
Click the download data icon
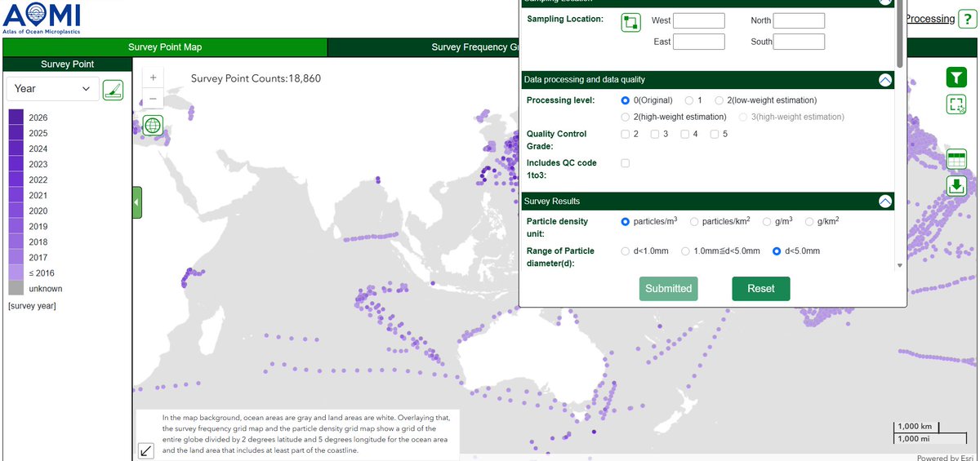(956, 185)
